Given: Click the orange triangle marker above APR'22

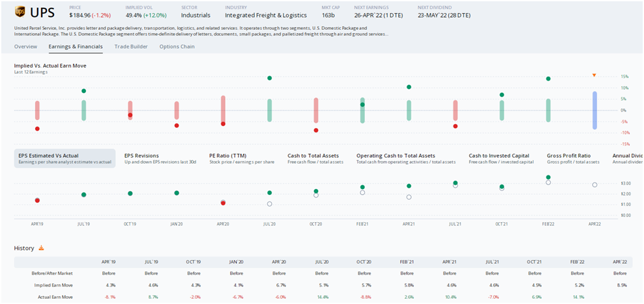Looking at the screenshot, I should pos(594,75).
